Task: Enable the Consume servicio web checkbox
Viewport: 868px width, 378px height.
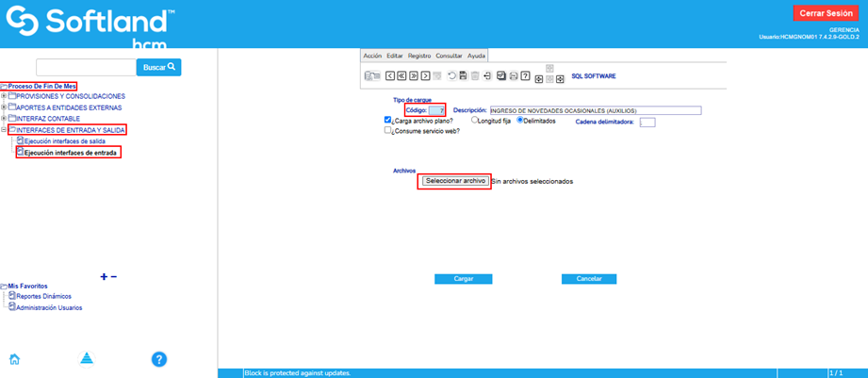Action: coord(388,132)
